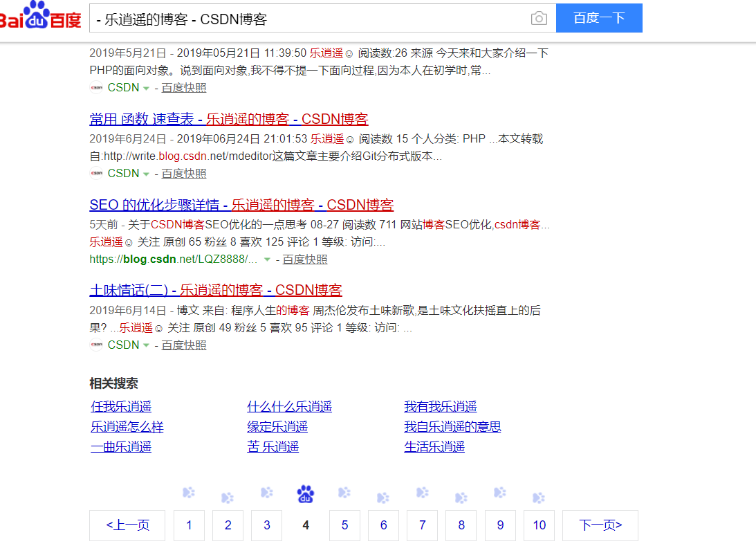This screenshot has width=756, height=555.
Task: Expand CSDN dropdown arrow under the 常用函数速查表 result
Action: point(146,174)
